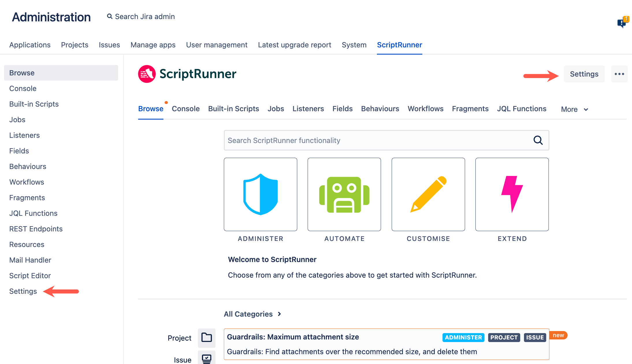Click the ScriptRunner logo icon
The height and width of the screenshot is (364, 632).
pos(147,74)
